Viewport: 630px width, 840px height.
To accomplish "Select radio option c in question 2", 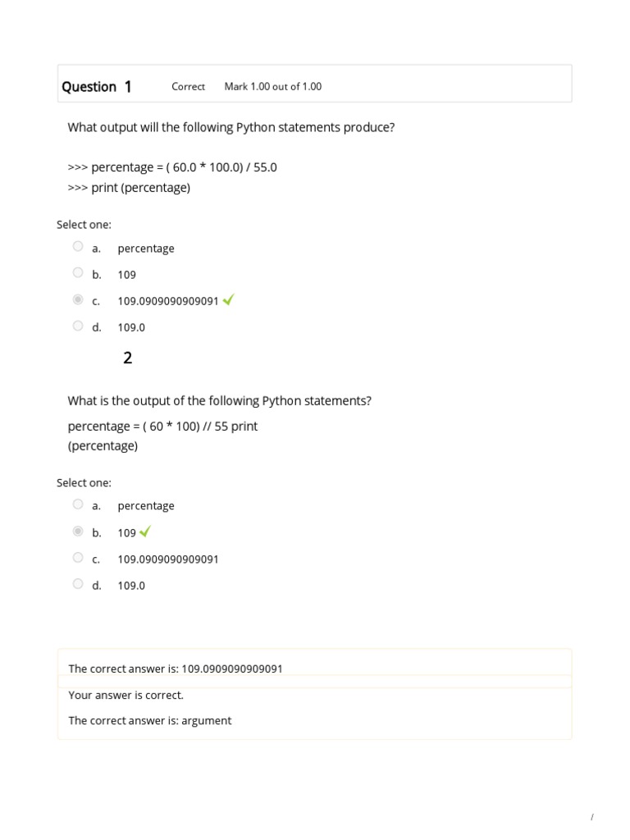I will (x=78, y=557).
